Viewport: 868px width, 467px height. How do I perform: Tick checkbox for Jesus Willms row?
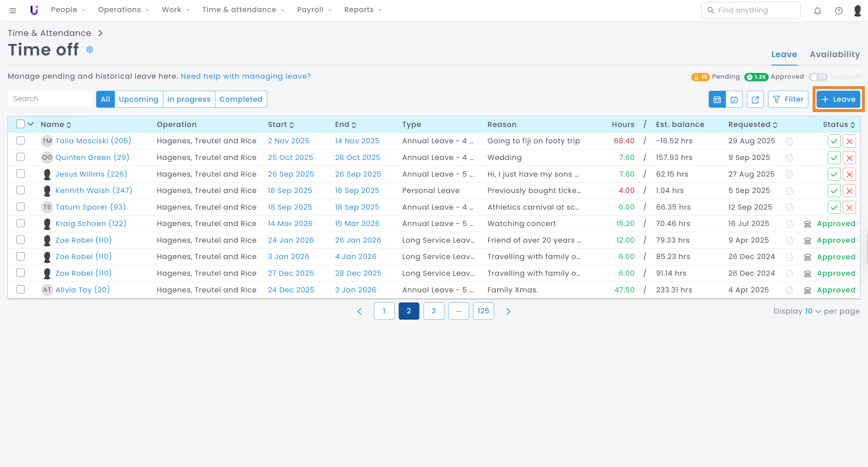pos(21,174)
